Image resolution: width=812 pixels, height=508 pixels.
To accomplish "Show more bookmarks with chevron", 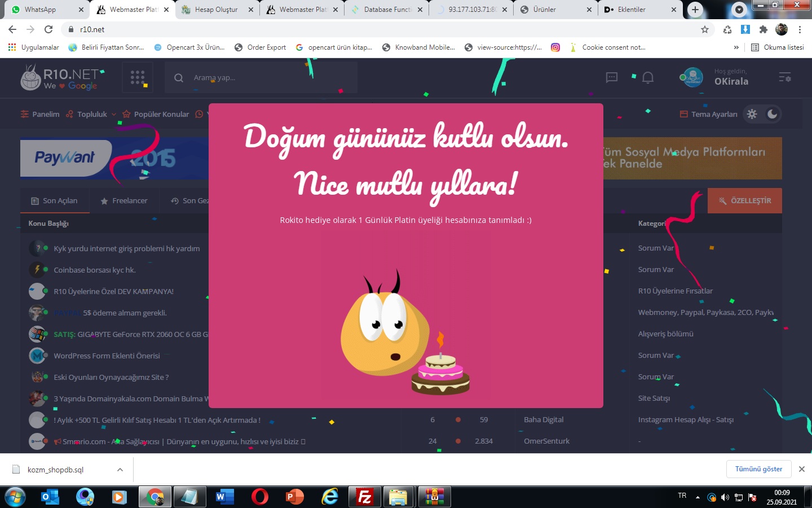I will (x=736, y=47).
